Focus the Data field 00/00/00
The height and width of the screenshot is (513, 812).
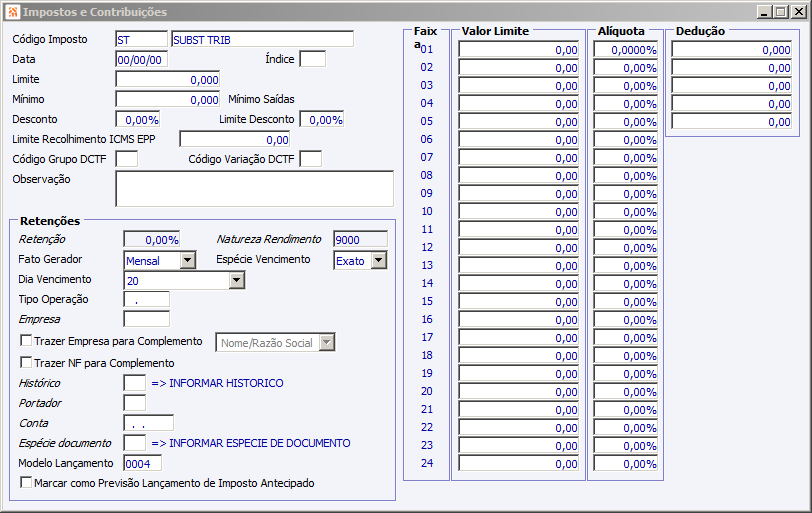click(141, 60)
